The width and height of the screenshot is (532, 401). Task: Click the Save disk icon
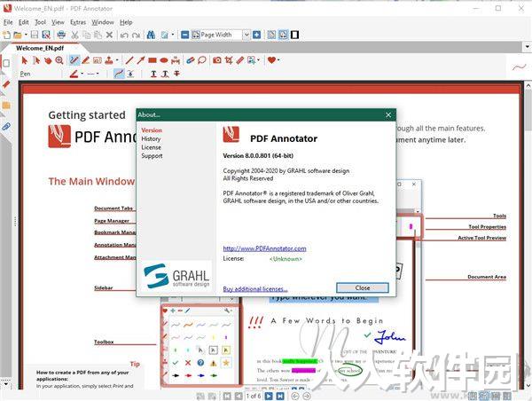(35, 35)
